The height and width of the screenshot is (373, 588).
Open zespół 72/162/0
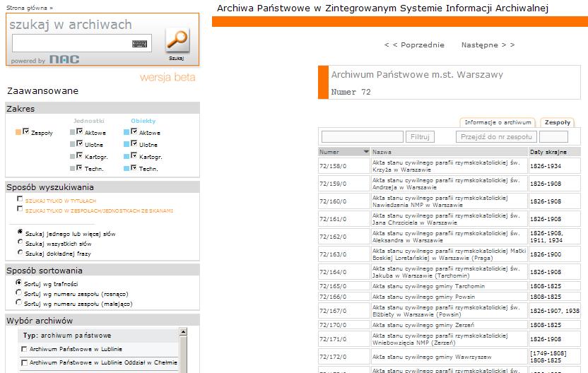[333, 237]
